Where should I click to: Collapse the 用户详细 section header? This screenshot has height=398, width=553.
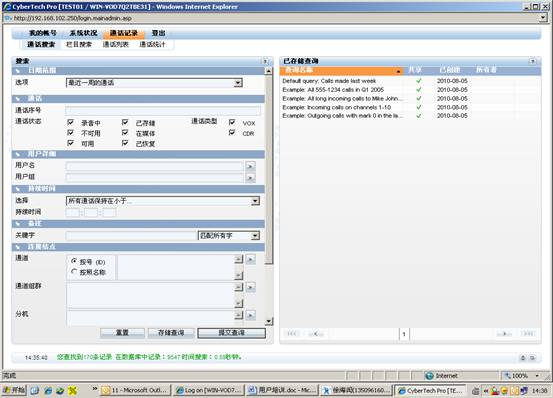pyautogui.click(x=138, y=154)
